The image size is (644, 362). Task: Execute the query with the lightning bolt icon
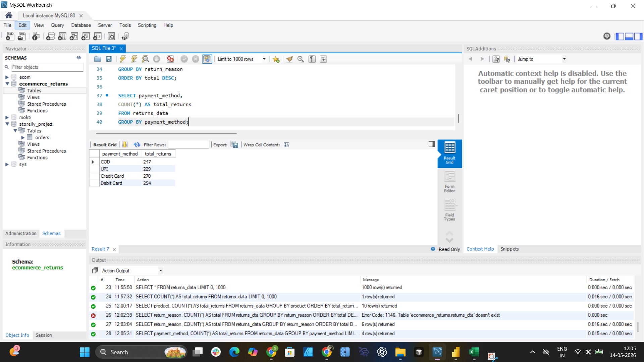click(x=123, y=59)
